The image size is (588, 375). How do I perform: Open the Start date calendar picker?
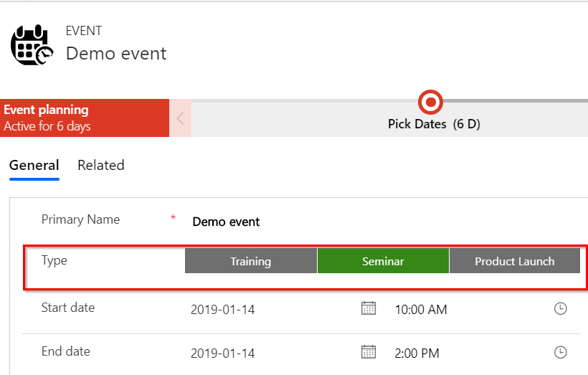point(368,308)
